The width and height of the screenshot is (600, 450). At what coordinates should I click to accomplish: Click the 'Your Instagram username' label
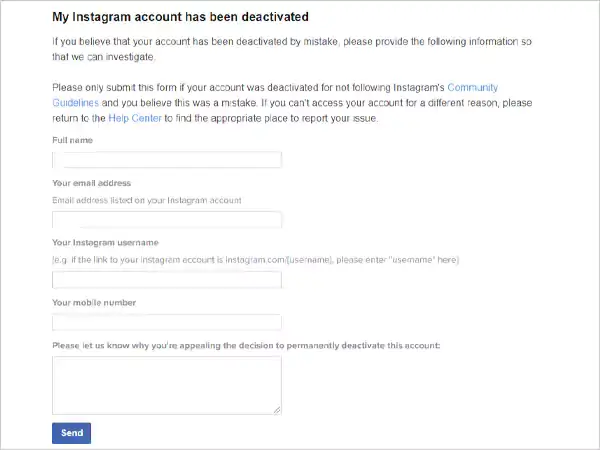coord(105,243)
